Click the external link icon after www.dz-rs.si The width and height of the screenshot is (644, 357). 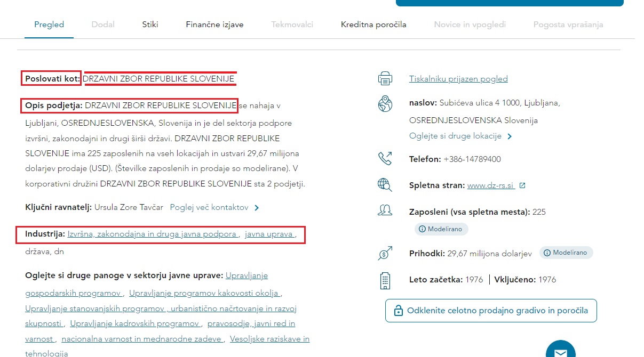pyautogui.click(x=522, y=185)
